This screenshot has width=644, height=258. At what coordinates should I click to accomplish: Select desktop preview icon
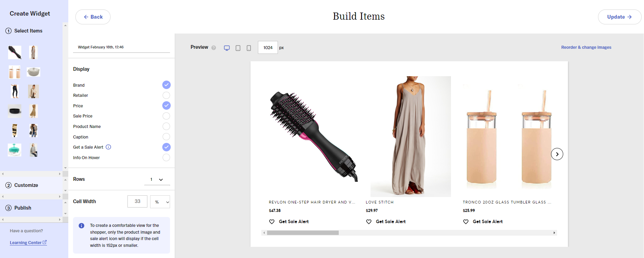pyautogui.click(x=227, y=48)
